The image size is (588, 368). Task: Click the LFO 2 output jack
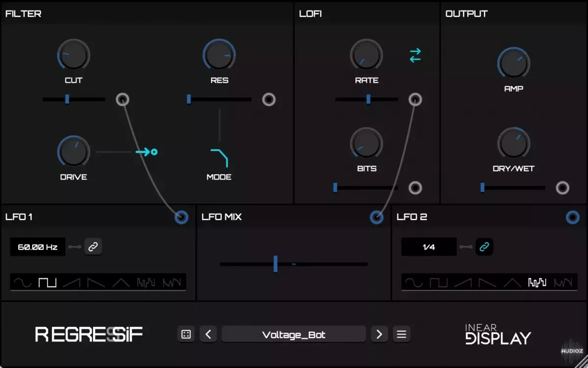click(572, 217)
